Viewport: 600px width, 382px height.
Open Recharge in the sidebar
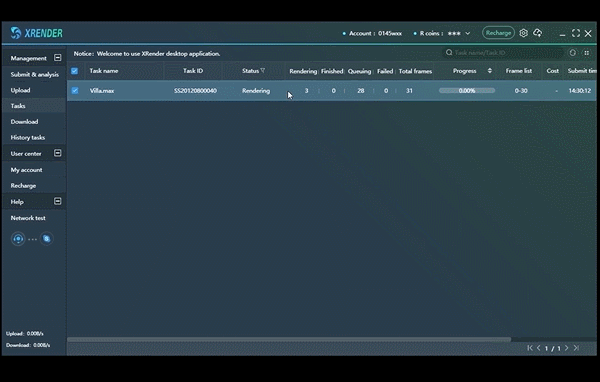tap(23, 186)
